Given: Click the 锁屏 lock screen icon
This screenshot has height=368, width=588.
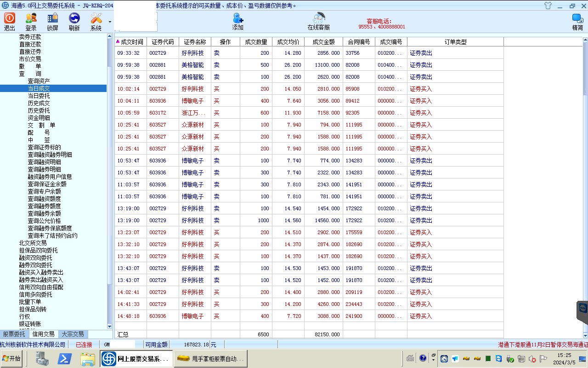Looking at the screenshot, I should click(x=53, y=18).
